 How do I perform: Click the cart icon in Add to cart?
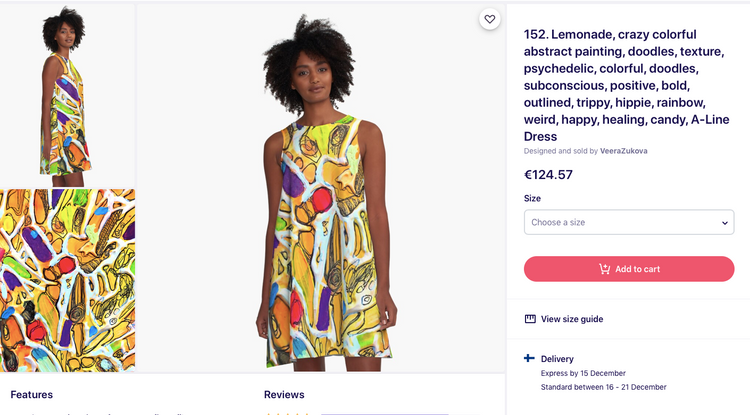pos(604,269)
